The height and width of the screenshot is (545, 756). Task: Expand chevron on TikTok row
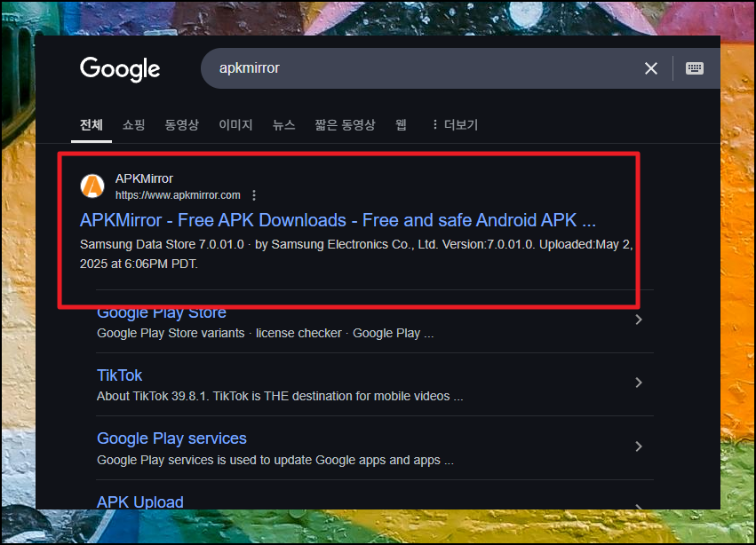pos(639,383)
